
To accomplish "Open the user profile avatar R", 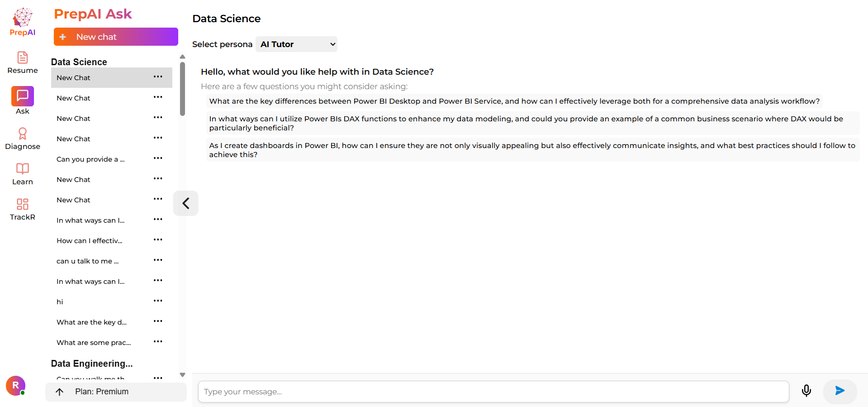I will (x=15, y=386).
